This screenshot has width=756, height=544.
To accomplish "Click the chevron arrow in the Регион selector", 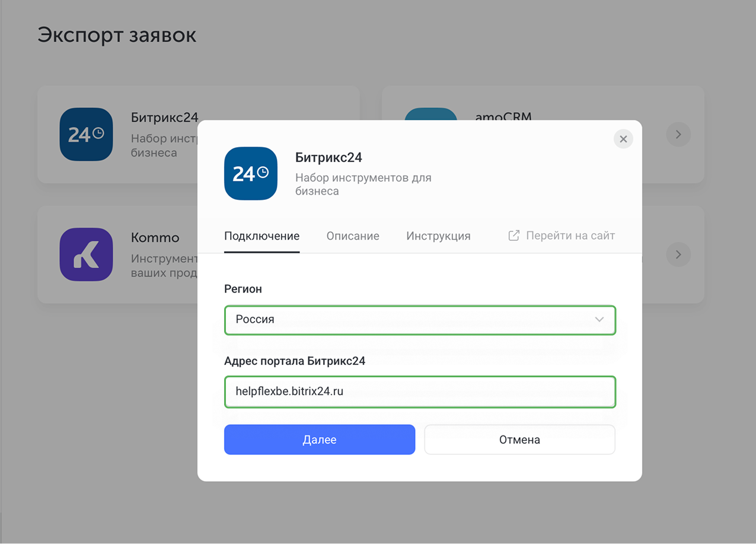I will tap(599, 320).
